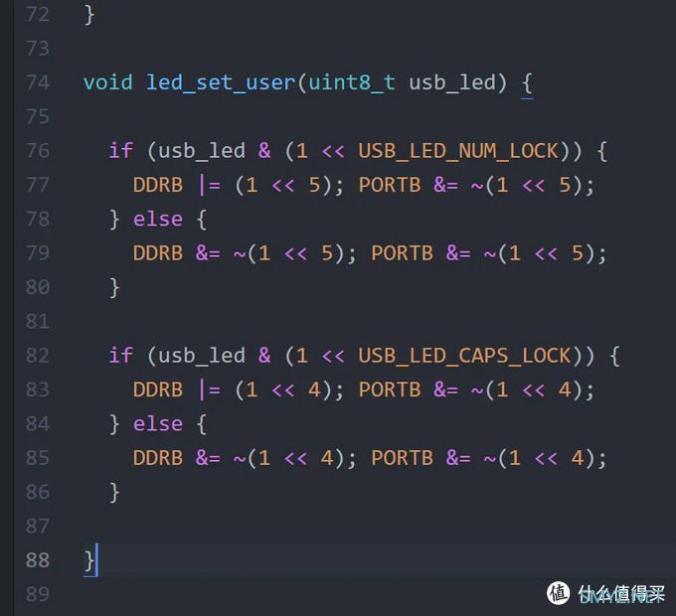
Task: Click closing brace on line 80
Action: click(114, 288)
